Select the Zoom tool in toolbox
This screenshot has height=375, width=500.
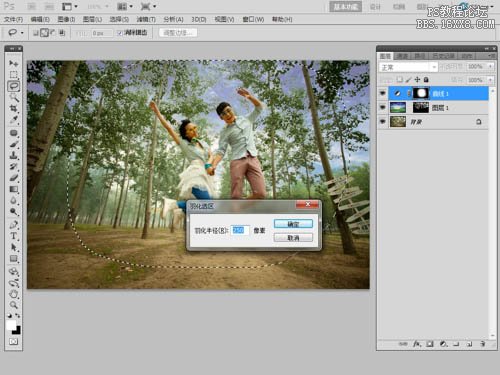coord(13,305)
